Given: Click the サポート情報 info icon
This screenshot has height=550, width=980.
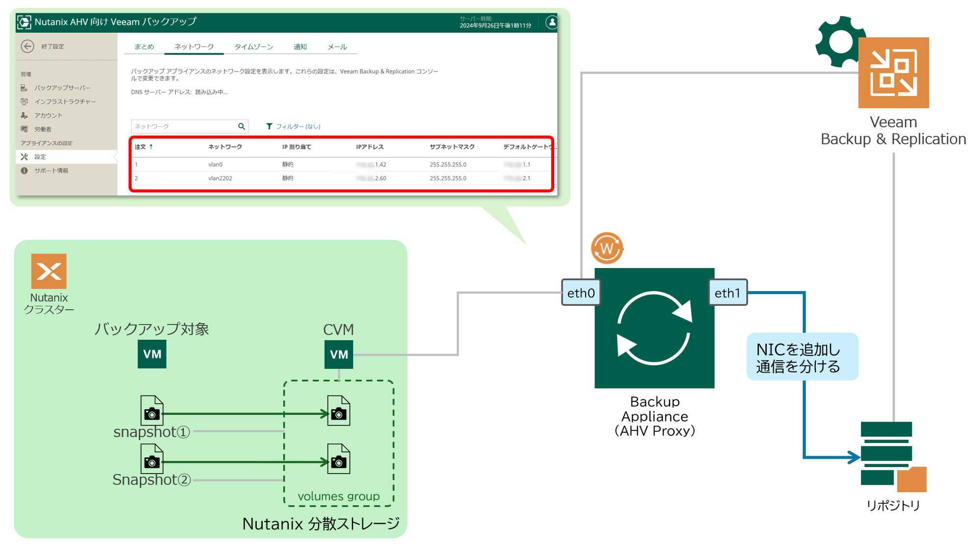Looking at the screenshot, I should pos(24,171).
